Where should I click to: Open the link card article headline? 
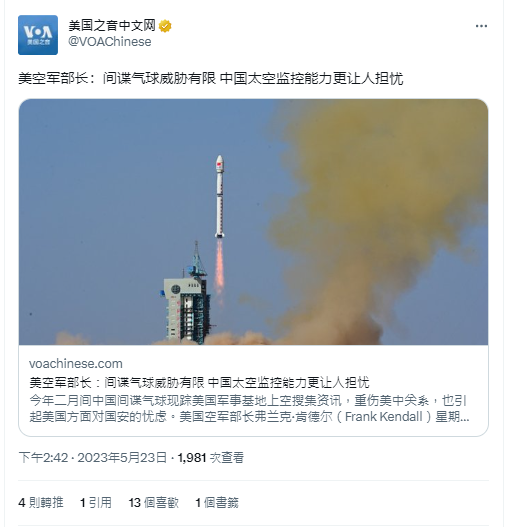click(199, 382)
